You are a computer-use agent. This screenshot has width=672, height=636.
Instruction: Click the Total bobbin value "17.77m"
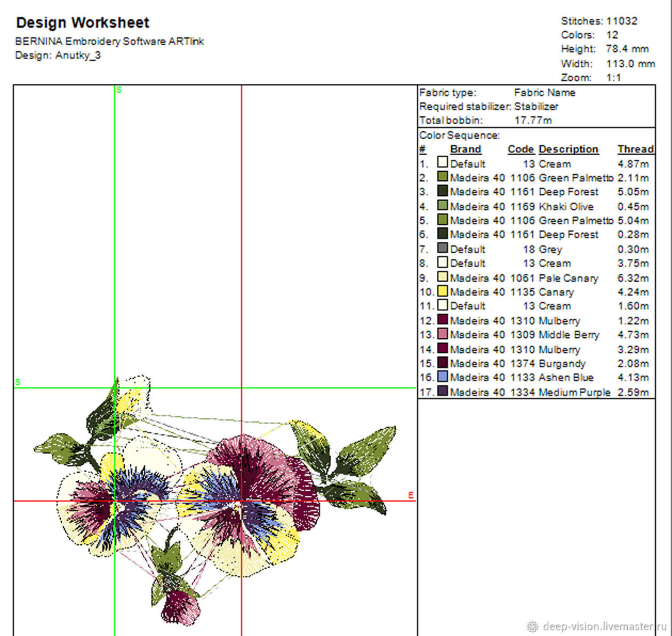click(533, 121)
